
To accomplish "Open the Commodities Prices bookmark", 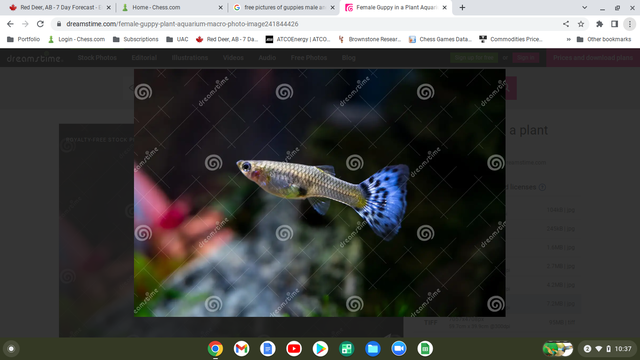I will click(511, 39).
